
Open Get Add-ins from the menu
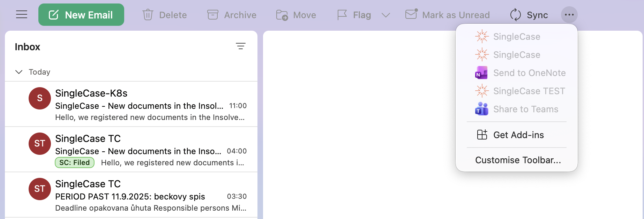pyautogui.click(x=516, y=135)
